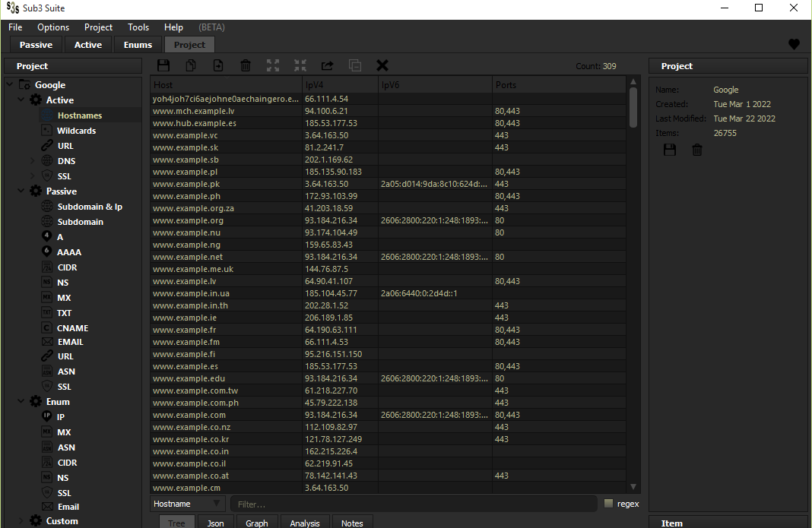Click the table scrollbar down arrow

pyautogui.click(x=633, y=486)
